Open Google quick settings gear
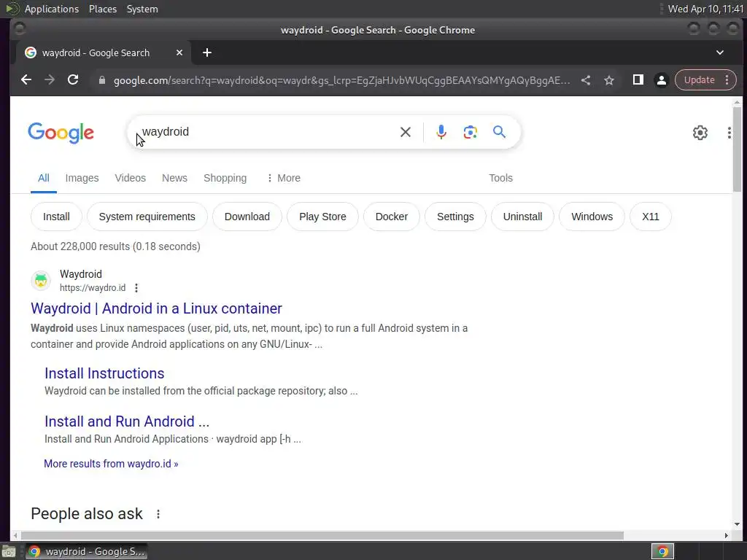 [700, 133]
